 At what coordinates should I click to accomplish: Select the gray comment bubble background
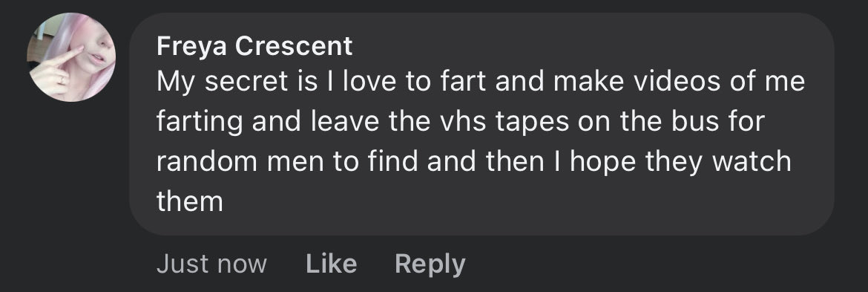click(481, 124)
